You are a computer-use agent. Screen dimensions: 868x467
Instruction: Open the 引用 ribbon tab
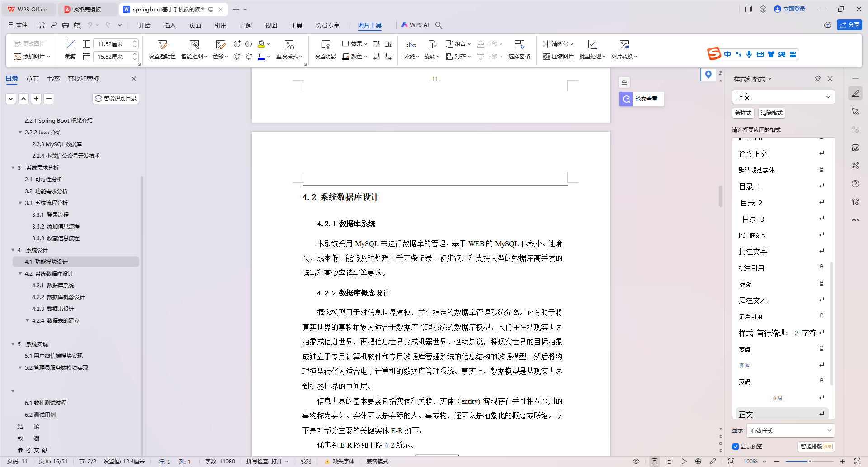pyautogui.click(x=221, y=25)
